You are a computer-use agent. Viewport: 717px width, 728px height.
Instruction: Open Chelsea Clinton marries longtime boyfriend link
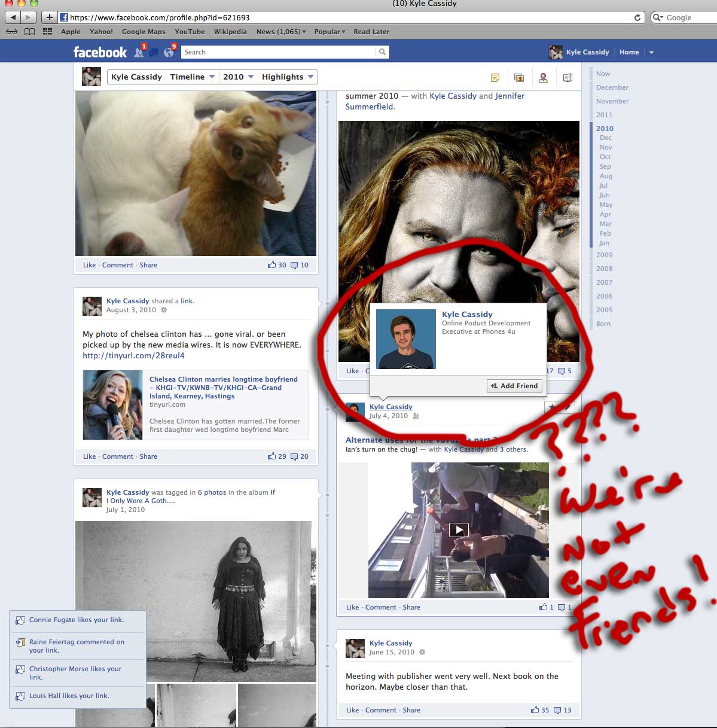(223, 387)
